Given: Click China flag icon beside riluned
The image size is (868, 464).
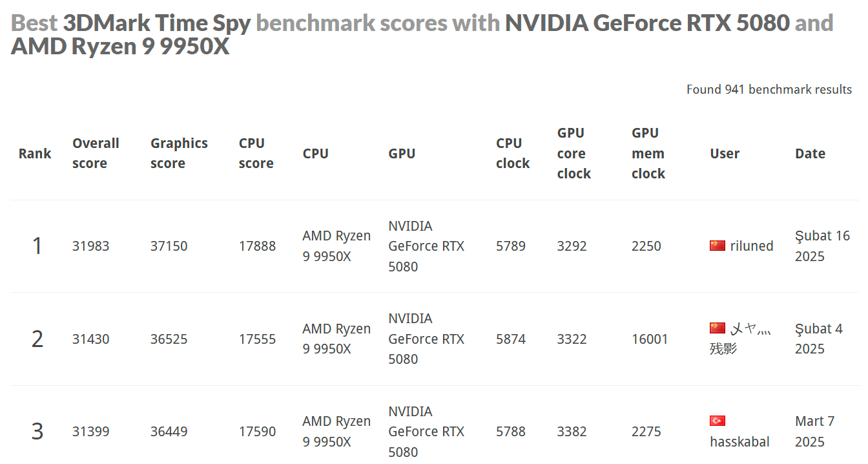Looking at the screenshot, I should (717, 246).
